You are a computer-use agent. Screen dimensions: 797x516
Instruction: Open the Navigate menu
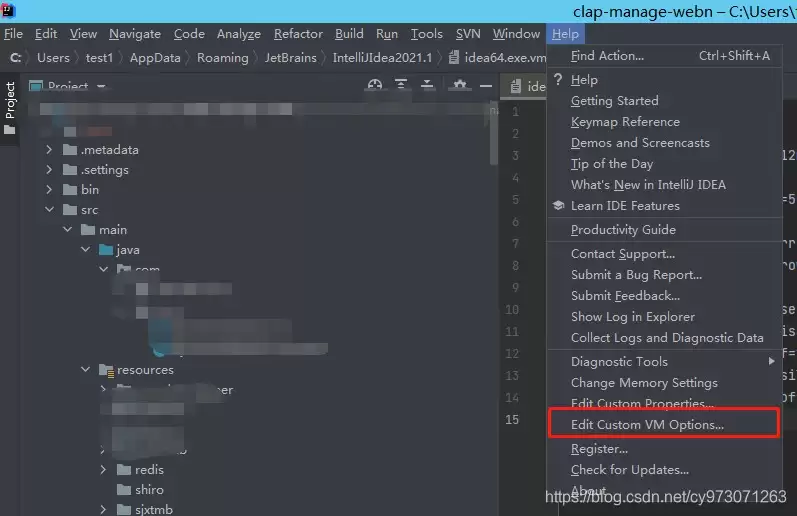coord(135,34)
